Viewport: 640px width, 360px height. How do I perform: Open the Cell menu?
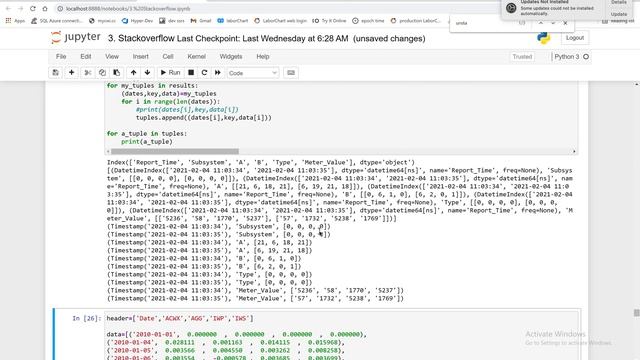point(168,57)
